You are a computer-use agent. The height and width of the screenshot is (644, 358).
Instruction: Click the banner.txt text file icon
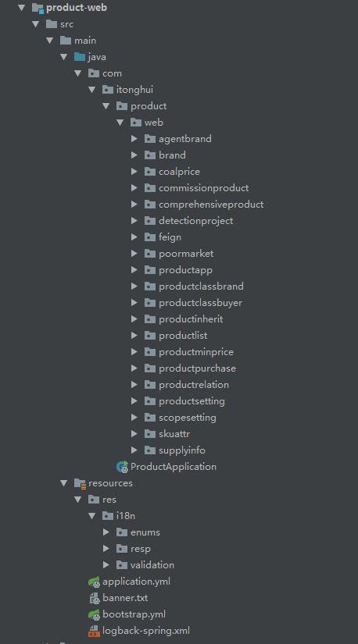95,598
